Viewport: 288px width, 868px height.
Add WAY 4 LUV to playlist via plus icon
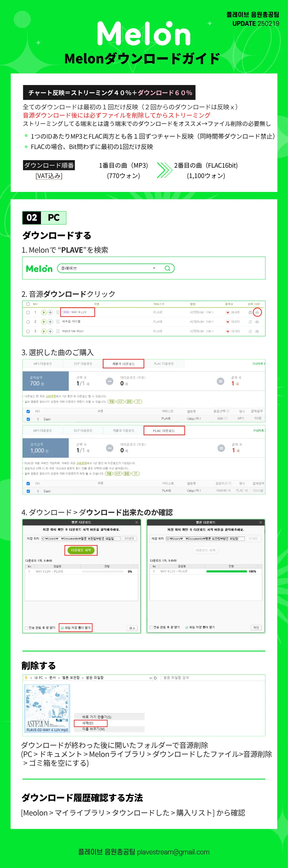tap(50, 312)
